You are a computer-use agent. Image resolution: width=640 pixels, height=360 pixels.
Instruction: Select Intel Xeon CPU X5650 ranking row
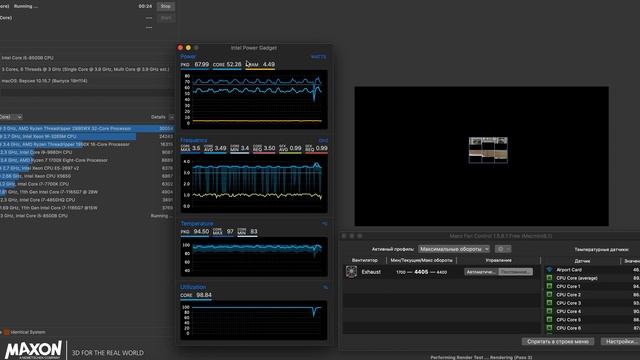point(87,176)
